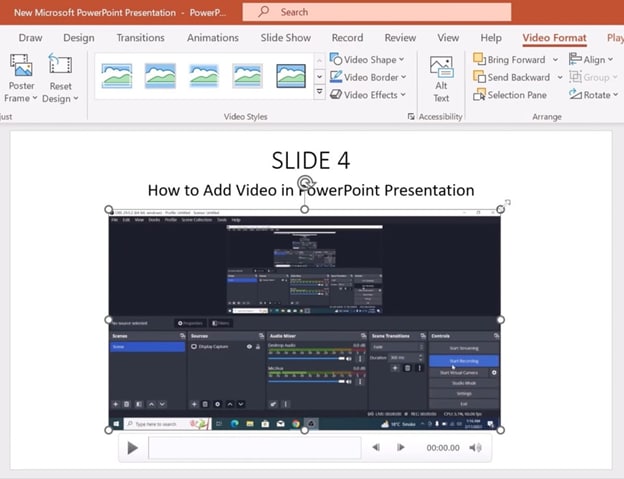This screenshot has height=479, width=624.
Task: Switch to the Transitions tab
Action: (140, 38)
